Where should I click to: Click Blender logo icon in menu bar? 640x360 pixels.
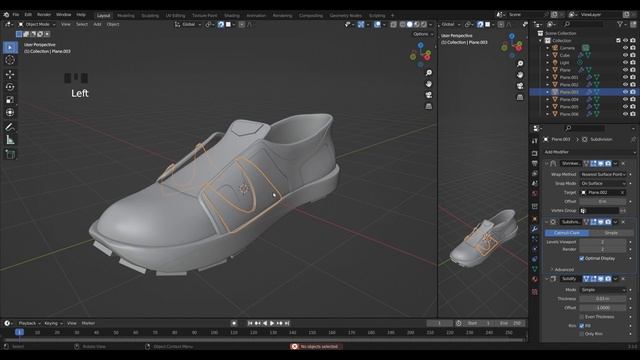[6, 15]
